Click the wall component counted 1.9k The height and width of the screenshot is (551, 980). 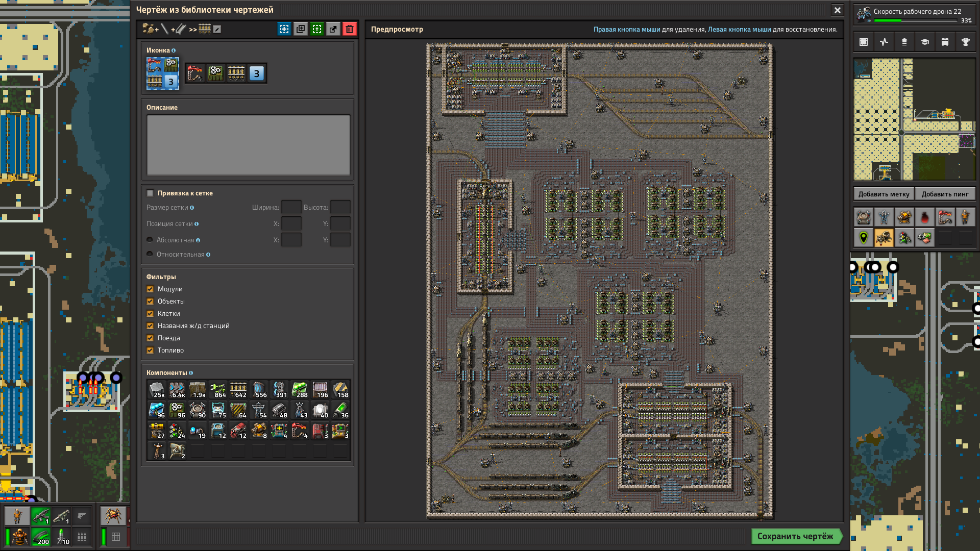coord(198,390)
